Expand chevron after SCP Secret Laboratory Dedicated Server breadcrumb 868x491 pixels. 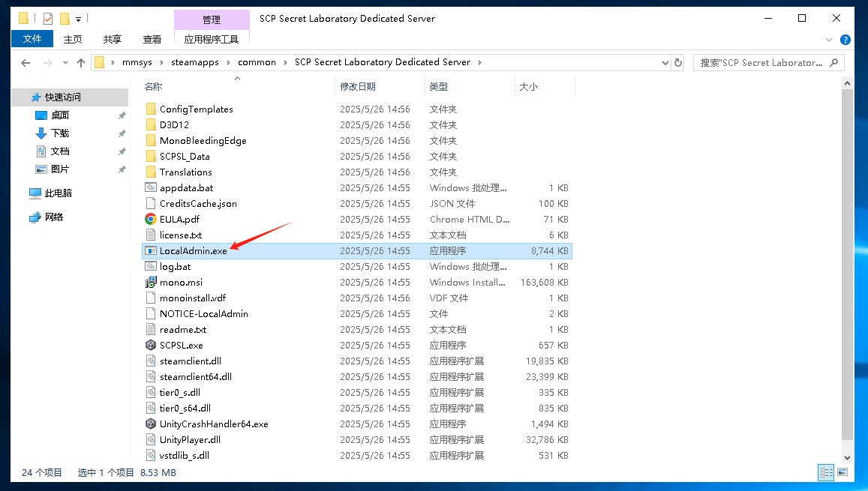(x=479, y=62)
